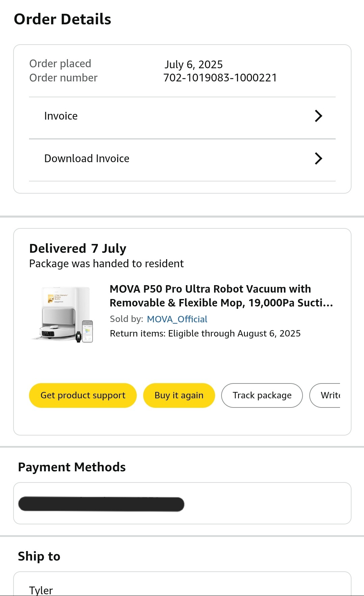Image resolution: width=364 pixels, height=596 pixels.
Task: Tap the Track package button
Action: [x=262, y=395]
